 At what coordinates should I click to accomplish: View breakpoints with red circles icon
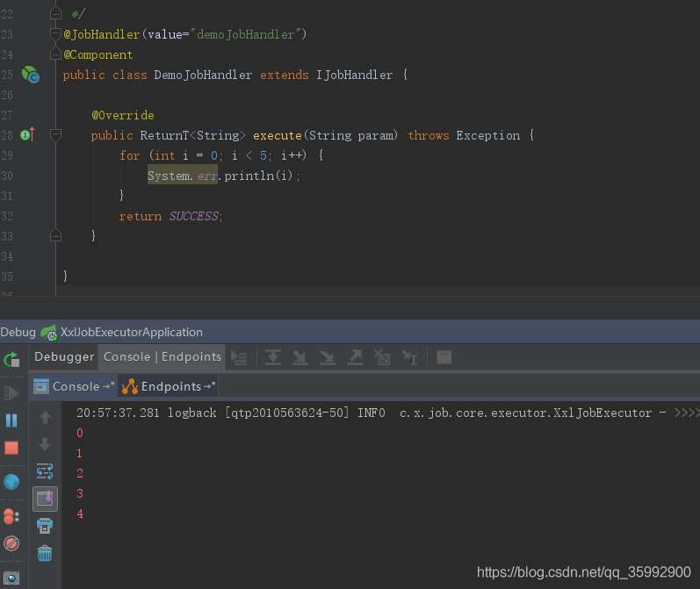[x=11, y=517]
